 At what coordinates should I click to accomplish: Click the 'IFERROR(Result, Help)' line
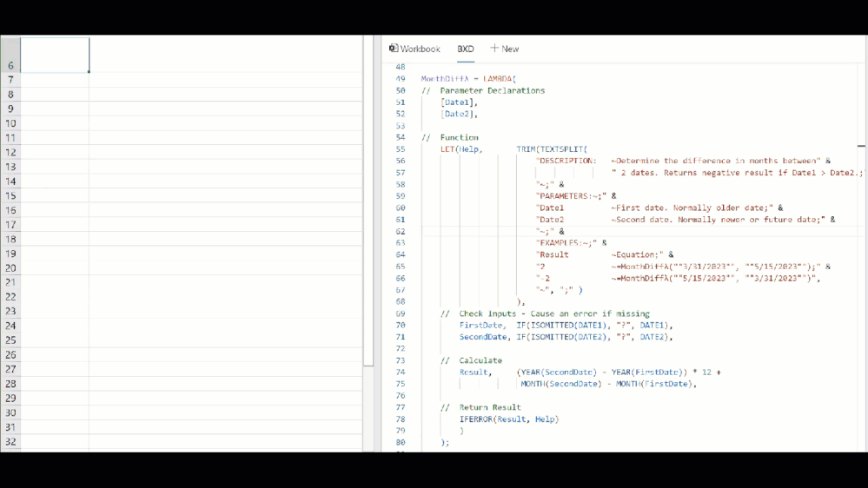point(509,419)
